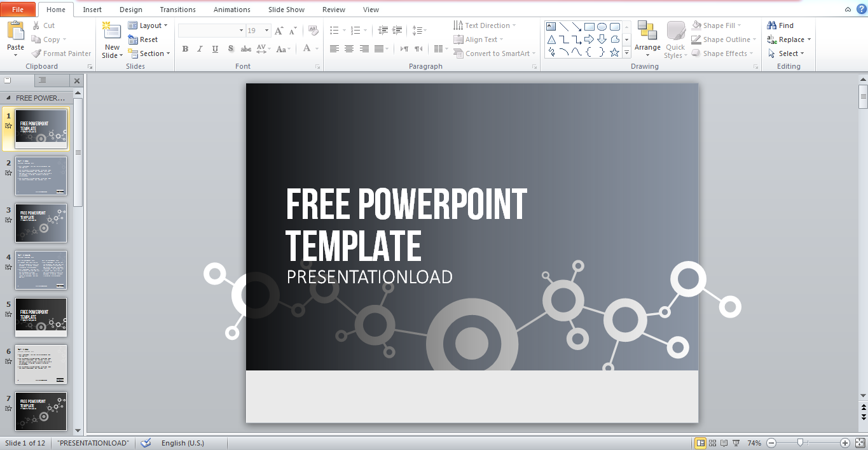Viewport: 868px width, 450px height.
Task: Open the Layout dropdown
Action: click(148, 25)
